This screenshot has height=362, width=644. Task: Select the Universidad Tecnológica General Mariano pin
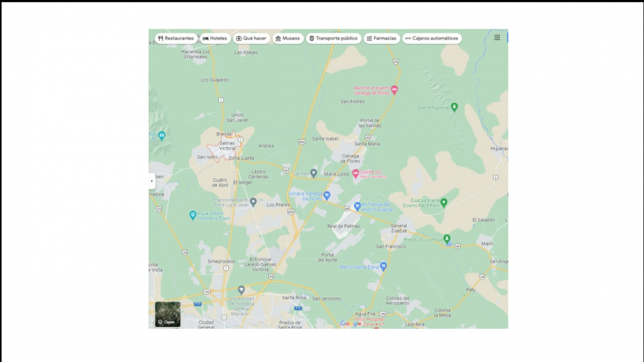(241, 289)
